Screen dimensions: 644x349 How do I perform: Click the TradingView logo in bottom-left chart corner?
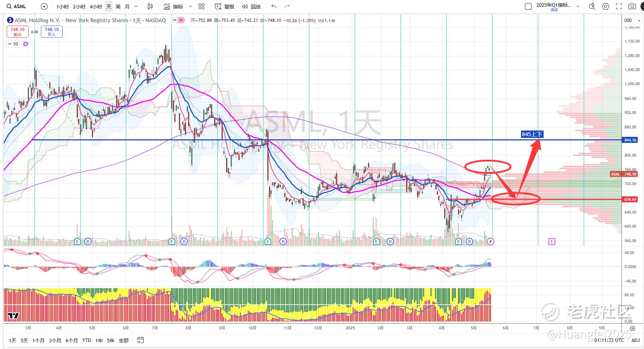click(x=13, y=316)
